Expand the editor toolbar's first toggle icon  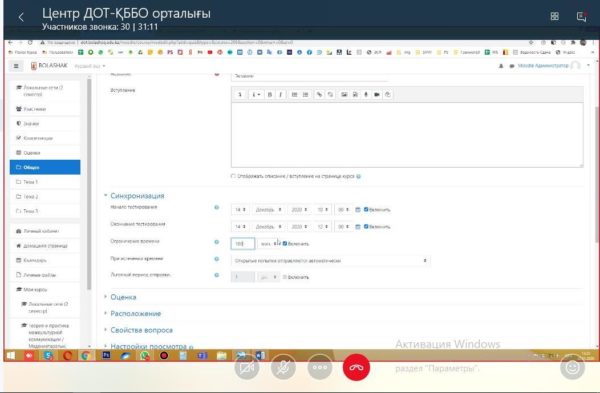click(x=240, y=95)
